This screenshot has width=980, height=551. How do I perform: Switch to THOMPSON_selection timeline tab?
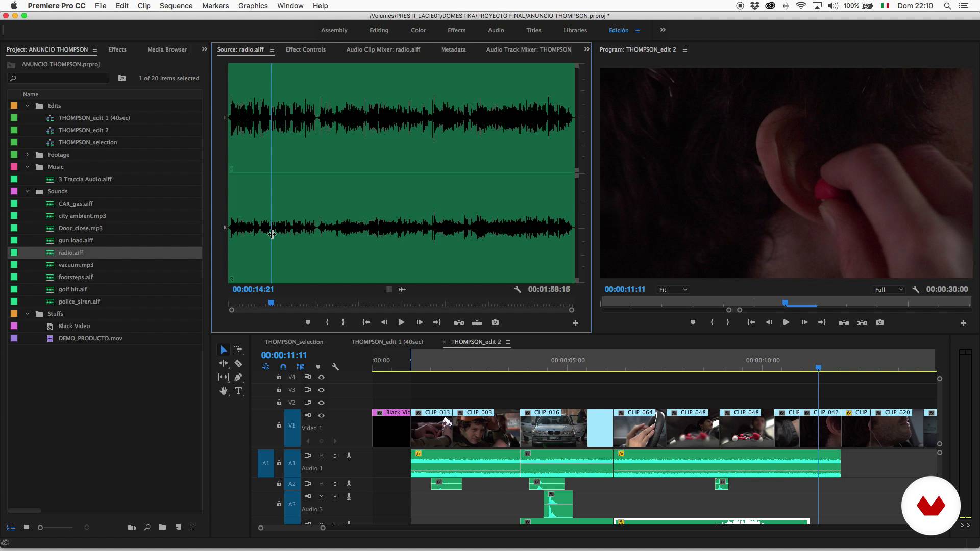pos(294,342)
